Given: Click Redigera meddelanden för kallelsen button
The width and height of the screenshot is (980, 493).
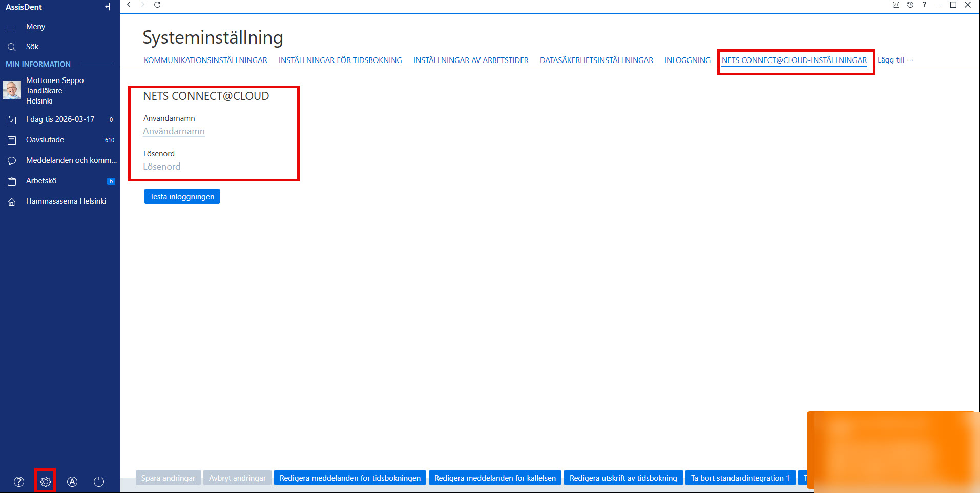Looking at the screenshot, I should (495, 478).
